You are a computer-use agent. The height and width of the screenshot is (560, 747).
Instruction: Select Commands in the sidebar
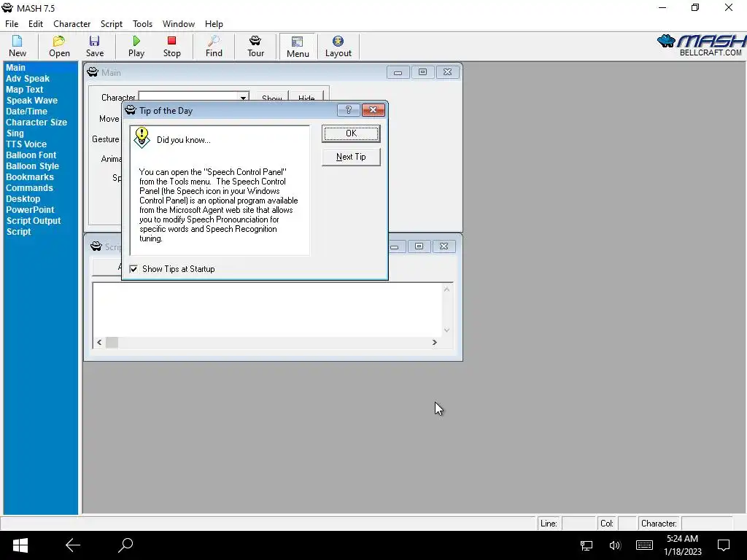pos(29,188)
